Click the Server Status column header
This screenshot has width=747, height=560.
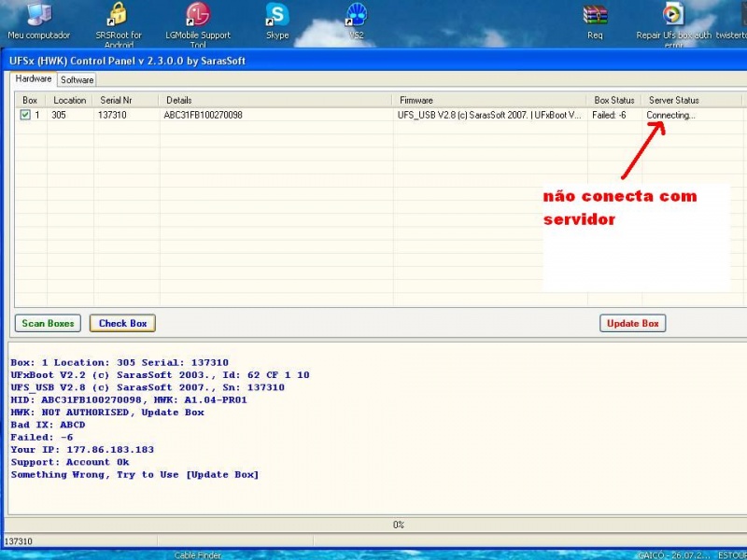tap(692, 100)
